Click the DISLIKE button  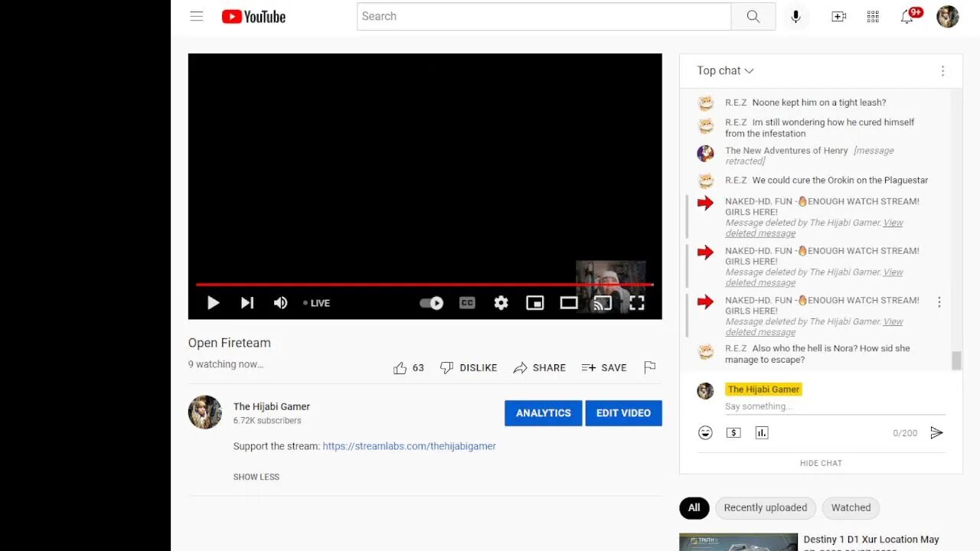(469, 368)
